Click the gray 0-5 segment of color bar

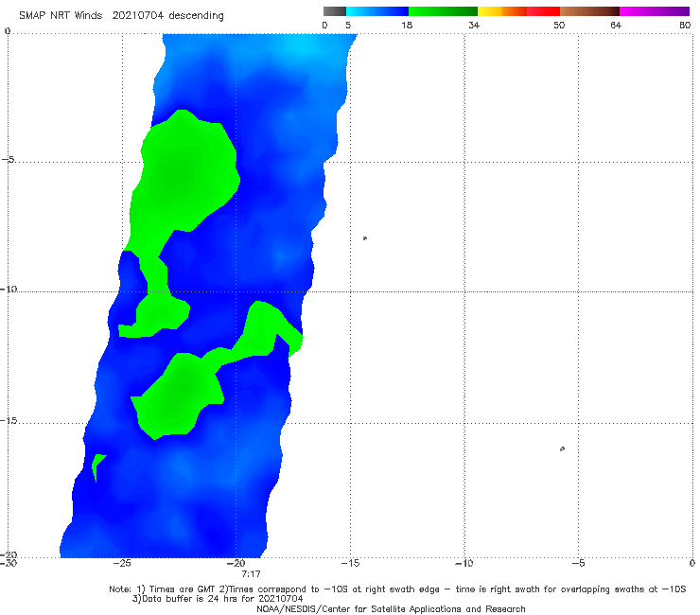click(335, 11)
